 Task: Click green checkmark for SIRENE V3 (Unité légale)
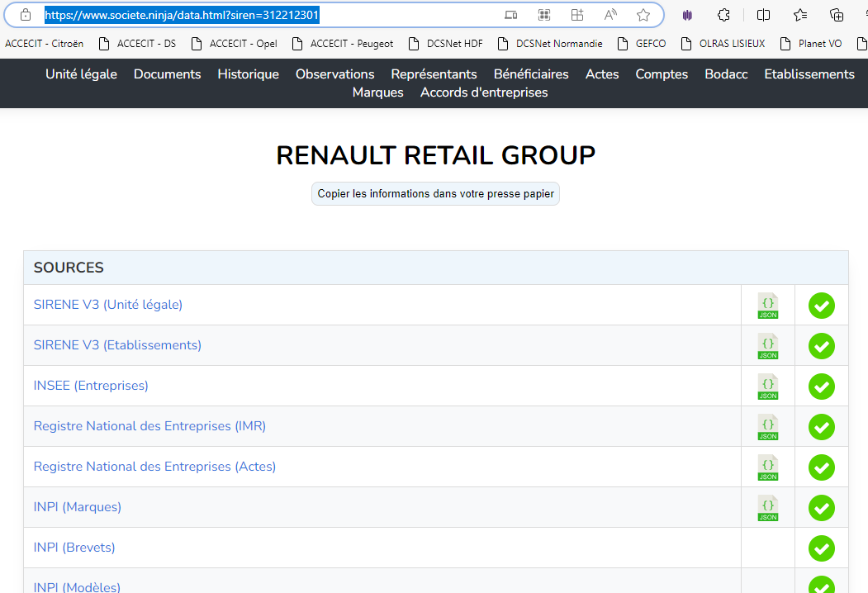tap(822, 306)
